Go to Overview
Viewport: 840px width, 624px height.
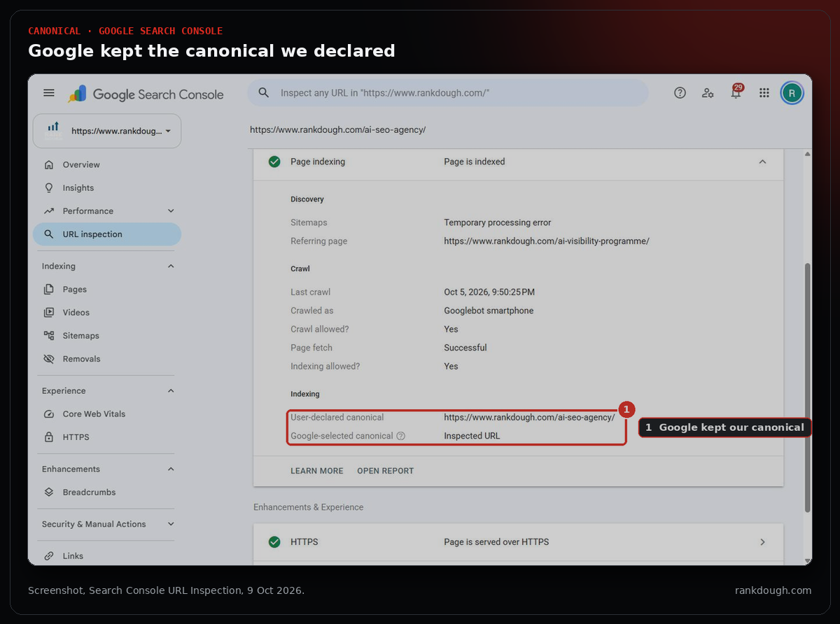coord(81,165)
